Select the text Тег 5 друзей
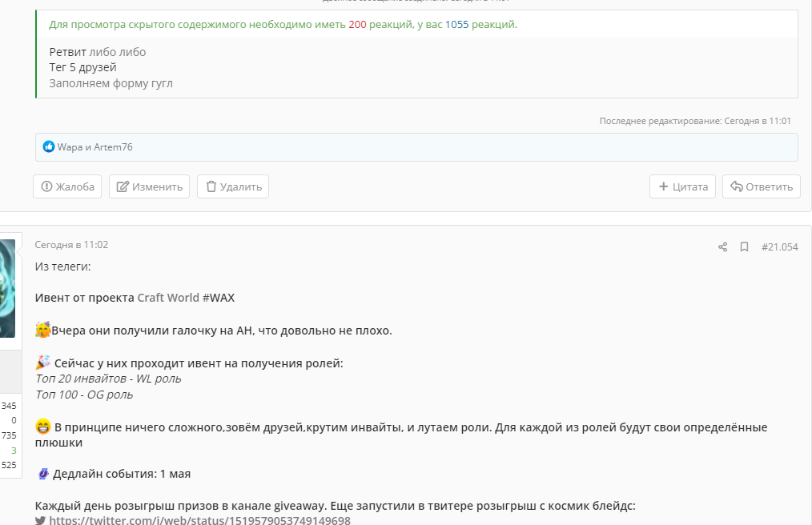Screen dimensions: 812x525 coord(82,67)
